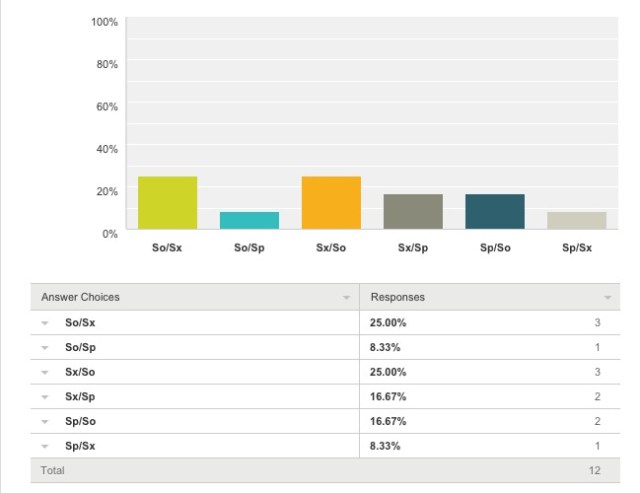Click the teal So/Sp bar

pyautogui.click(x=249, y=220)
